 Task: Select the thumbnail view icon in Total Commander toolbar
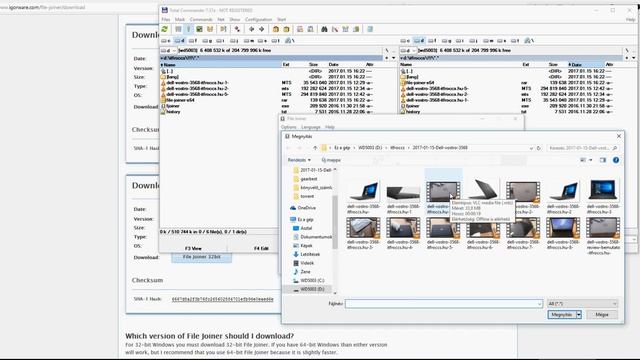199,29
